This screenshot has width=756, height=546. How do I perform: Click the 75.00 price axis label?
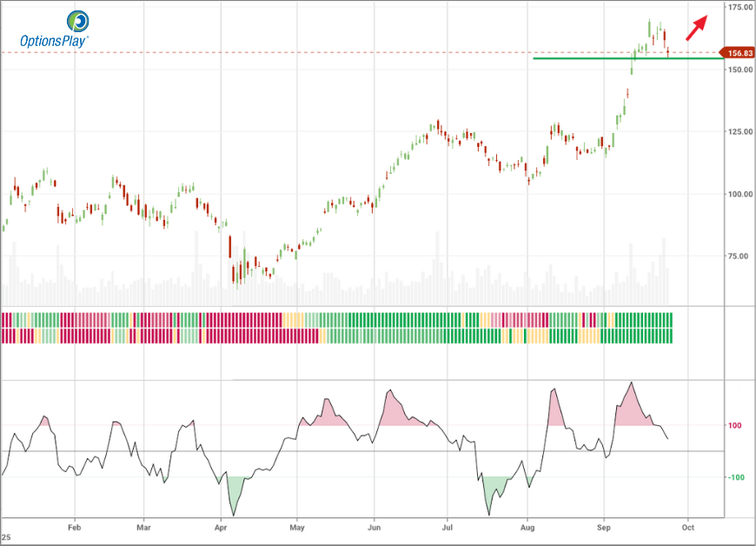739,256
